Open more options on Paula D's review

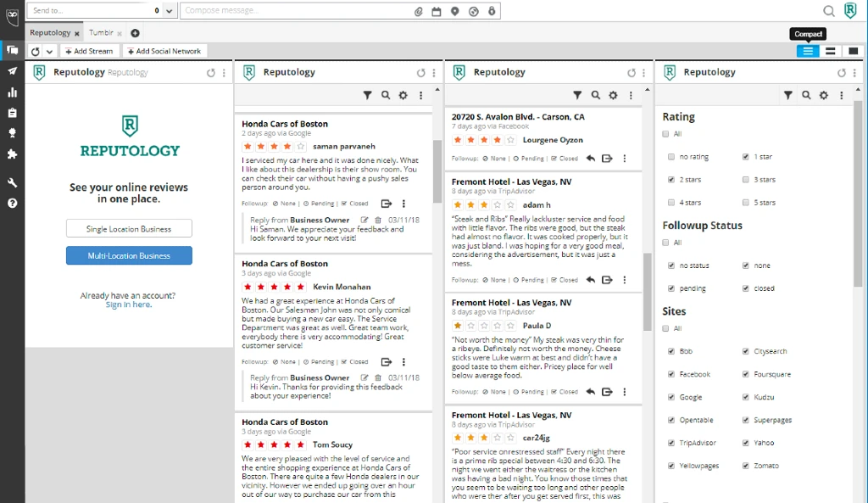(625, 392)
